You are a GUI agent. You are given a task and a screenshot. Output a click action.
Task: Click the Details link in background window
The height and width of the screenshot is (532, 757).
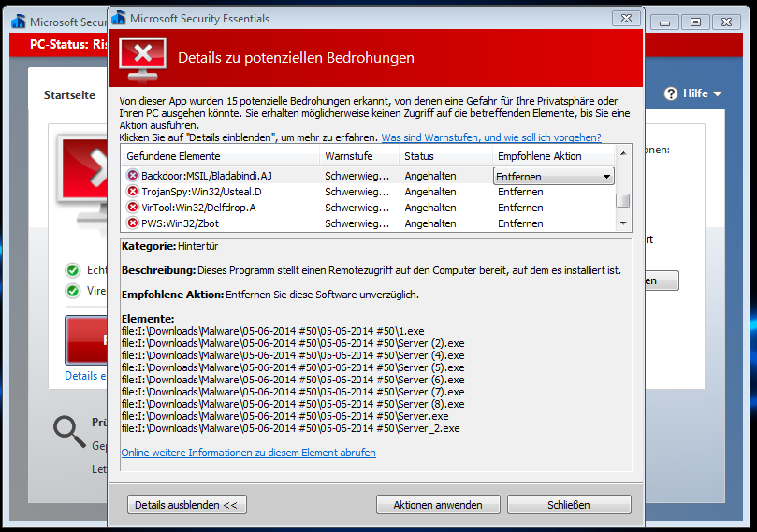point(86,376)
